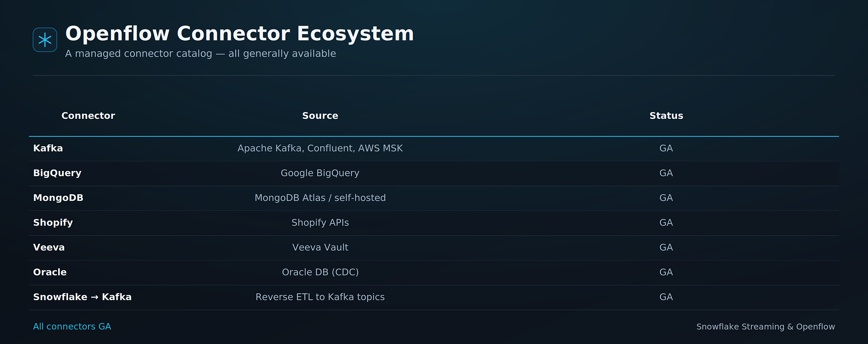Click GA status in the Snowflake → Kafka row

click(x=666, y=297)
